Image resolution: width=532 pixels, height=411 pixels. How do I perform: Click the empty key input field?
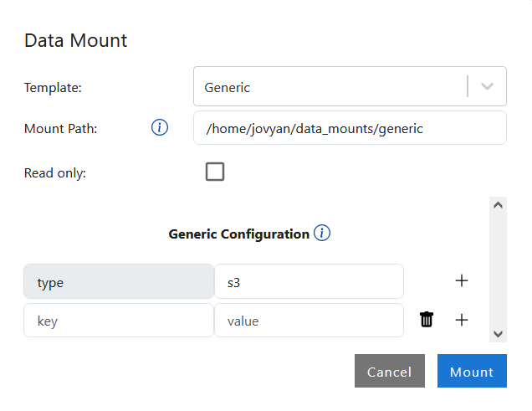click(119, 321)
